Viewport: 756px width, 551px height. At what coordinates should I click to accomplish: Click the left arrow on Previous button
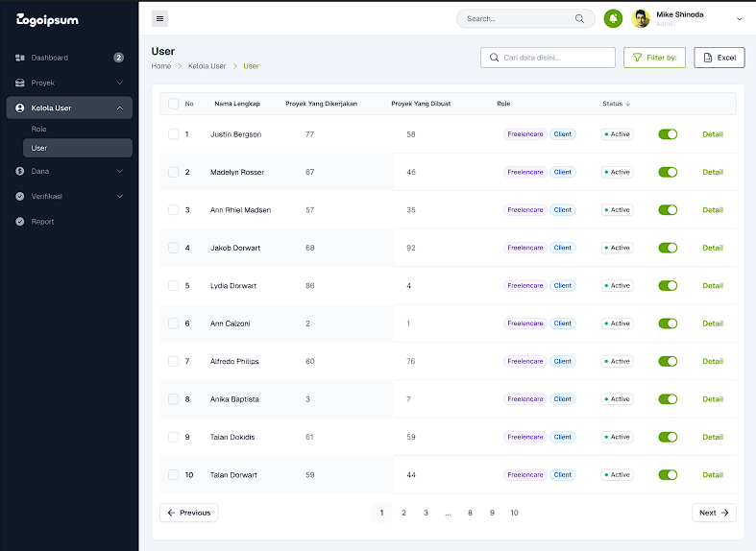coord(171,513)
